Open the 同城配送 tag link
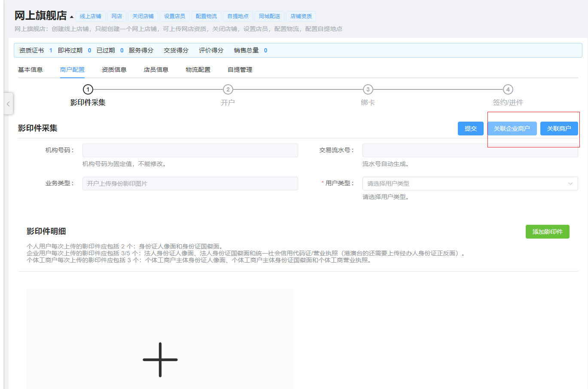The width and height of the screenshot is (588, 389). [x=269, y=16]
